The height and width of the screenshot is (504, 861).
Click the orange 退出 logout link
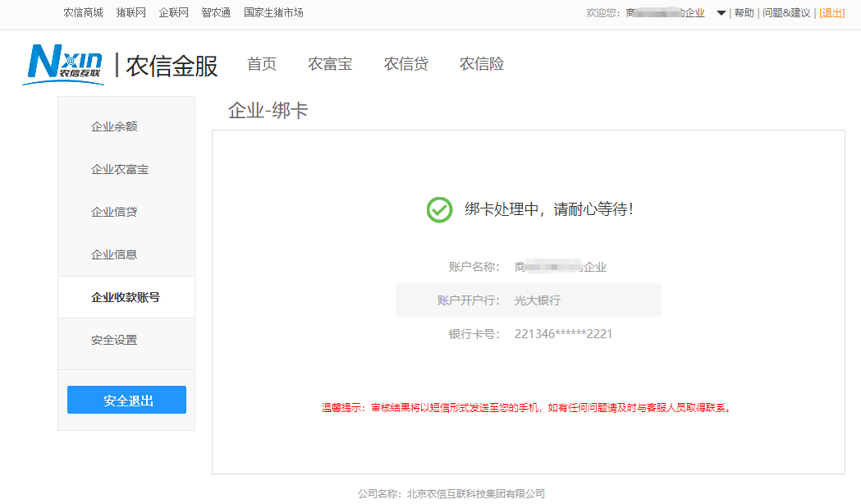pyautogui.click(x=831, y=13)
